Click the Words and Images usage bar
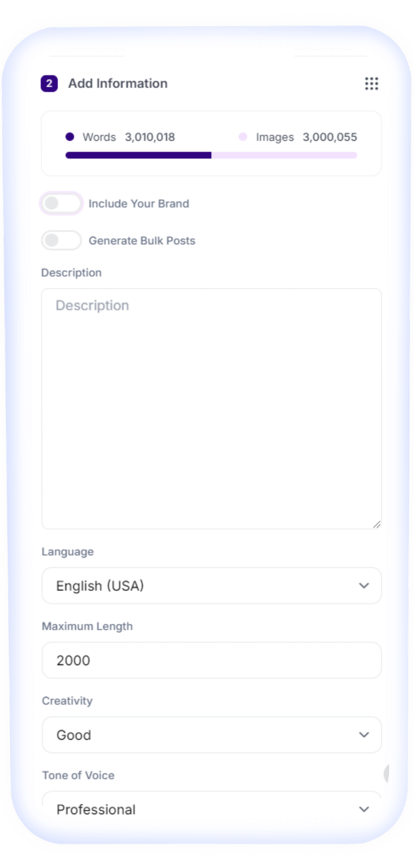 point(212,156)
